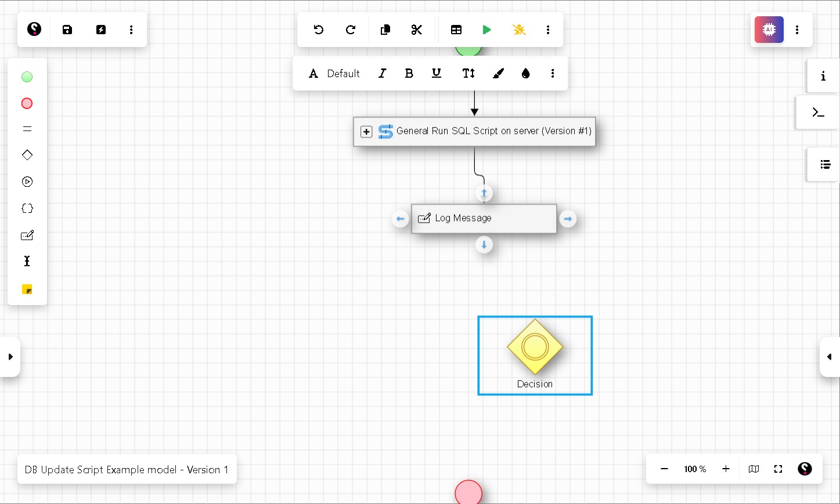The width and height of the screenshot is (840, 504).
Task: Change the text size
Action: (x=468, y=73)
